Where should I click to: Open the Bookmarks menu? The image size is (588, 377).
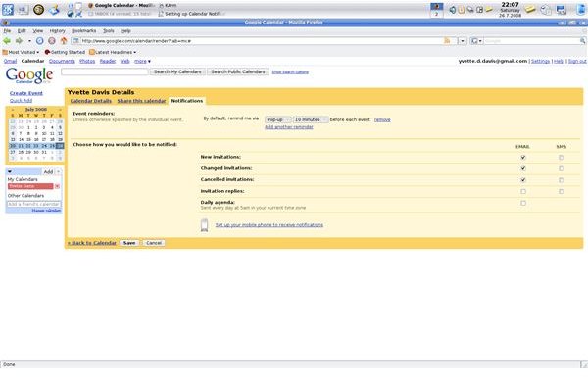[84, 31]
